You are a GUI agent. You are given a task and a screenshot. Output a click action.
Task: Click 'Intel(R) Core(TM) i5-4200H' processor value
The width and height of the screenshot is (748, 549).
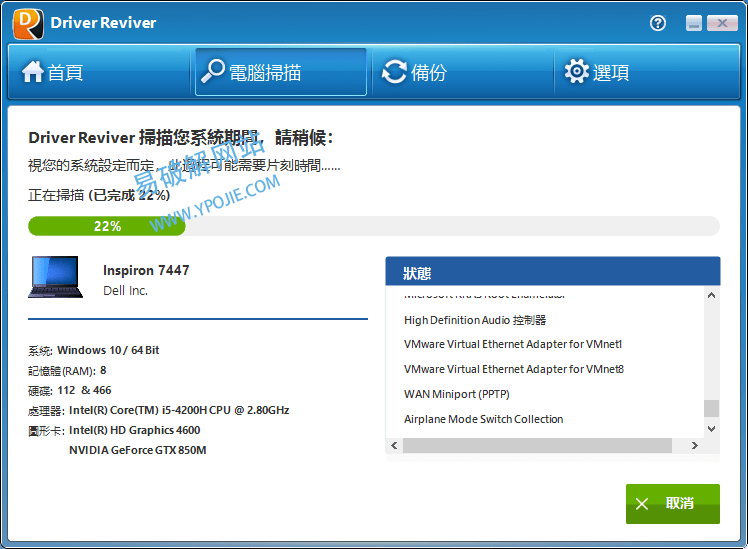click(x=179, y=410)
